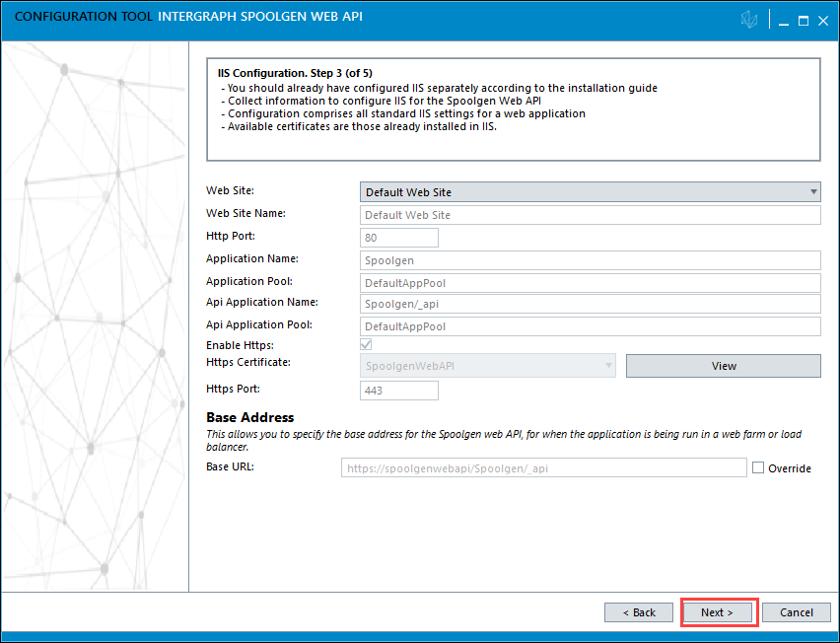
Task: Click the Hexagon logo icon in title bar
Action: pyautogui.click(x=749, y=21)
